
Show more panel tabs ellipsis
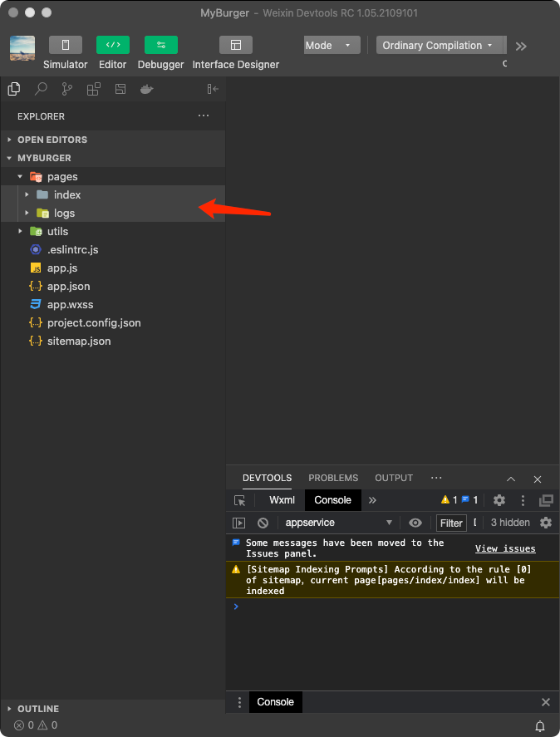(436, 478)
